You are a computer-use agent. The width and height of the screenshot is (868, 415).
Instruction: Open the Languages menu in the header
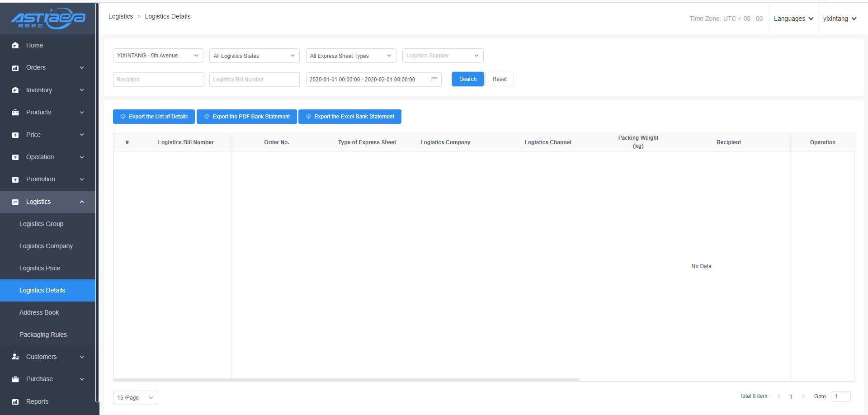coord(793,19)
